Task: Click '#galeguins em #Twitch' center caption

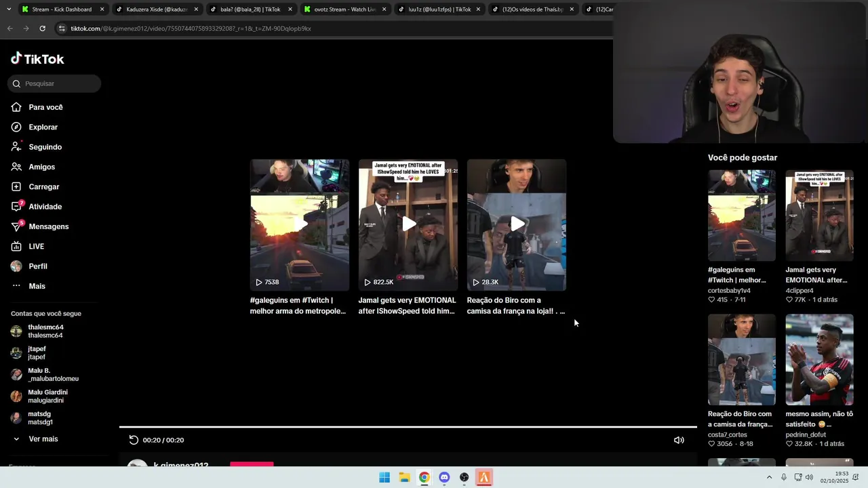Action: point(298,306)
